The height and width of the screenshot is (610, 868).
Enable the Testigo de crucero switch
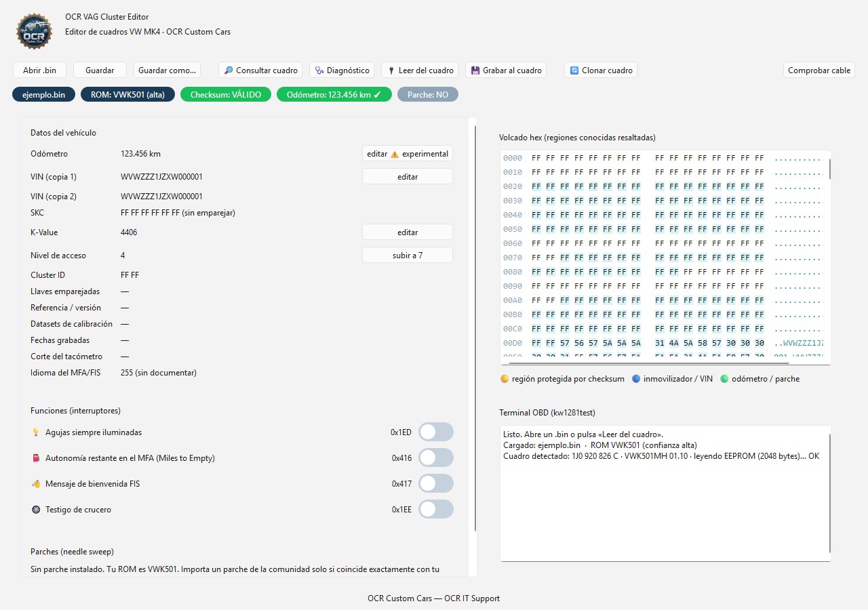435,509
